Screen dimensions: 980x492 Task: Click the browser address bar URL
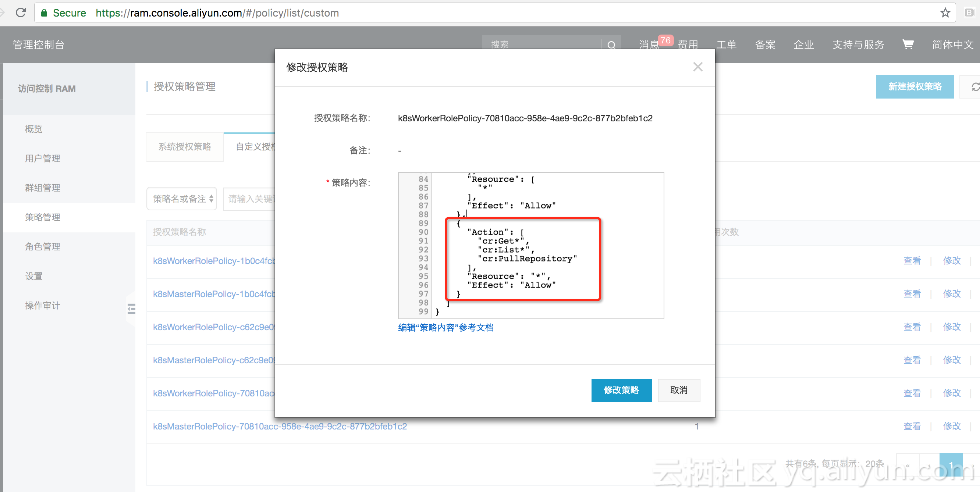pos(217,13)
